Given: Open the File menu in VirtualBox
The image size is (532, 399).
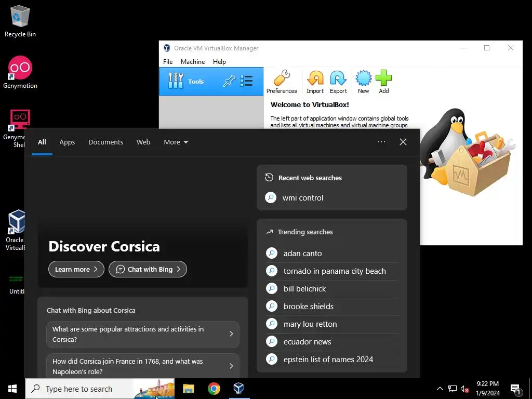Looking at the screenshot, I should pyautogui.click(x=168, y=62).
